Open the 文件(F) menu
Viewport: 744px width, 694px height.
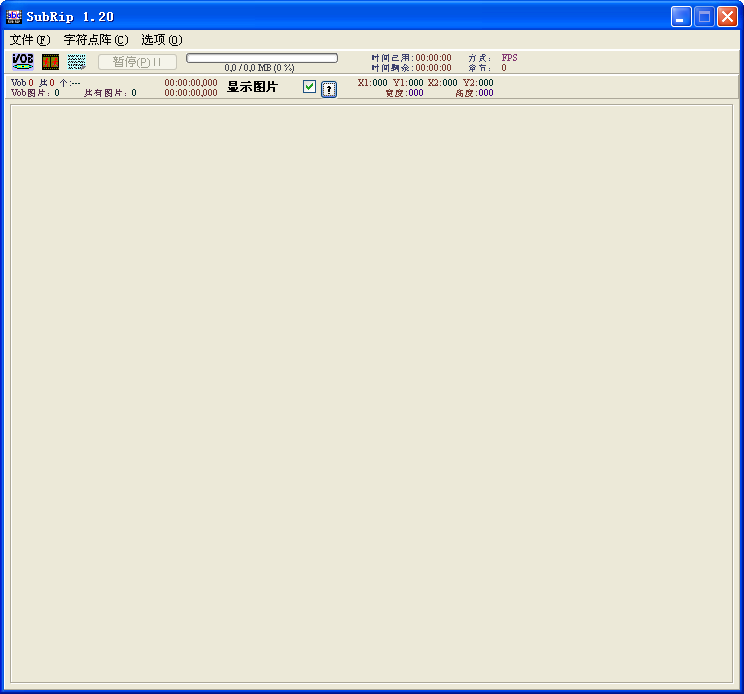tap(29, 40)
